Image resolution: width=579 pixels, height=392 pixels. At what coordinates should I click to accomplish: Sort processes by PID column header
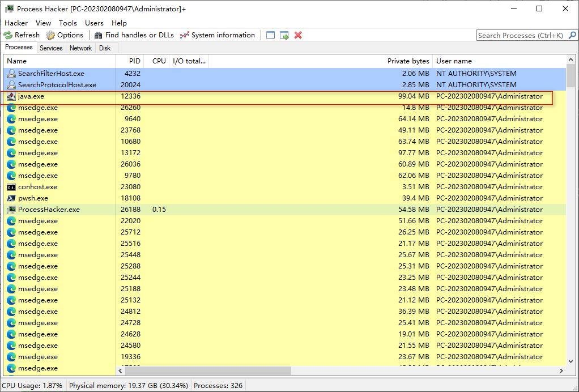coord(134,61)
